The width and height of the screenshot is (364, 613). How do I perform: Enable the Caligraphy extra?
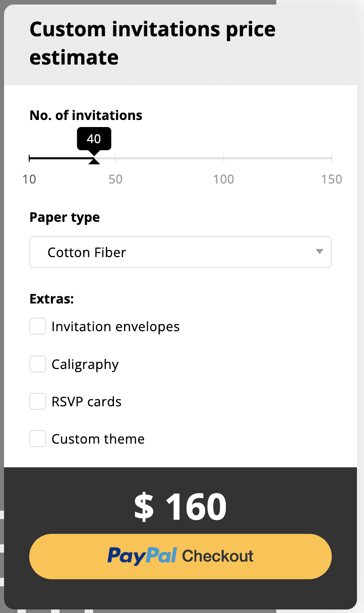tap(38, 364)
